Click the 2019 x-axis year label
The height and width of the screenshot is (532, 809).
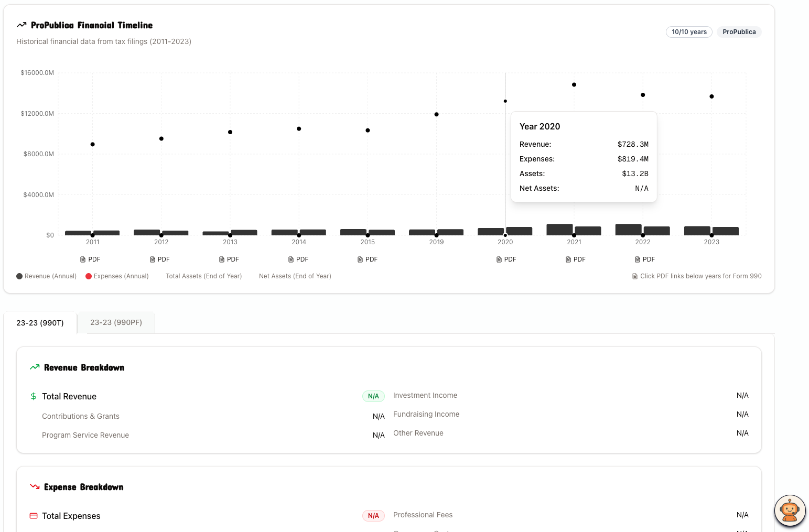pos(436,242)
